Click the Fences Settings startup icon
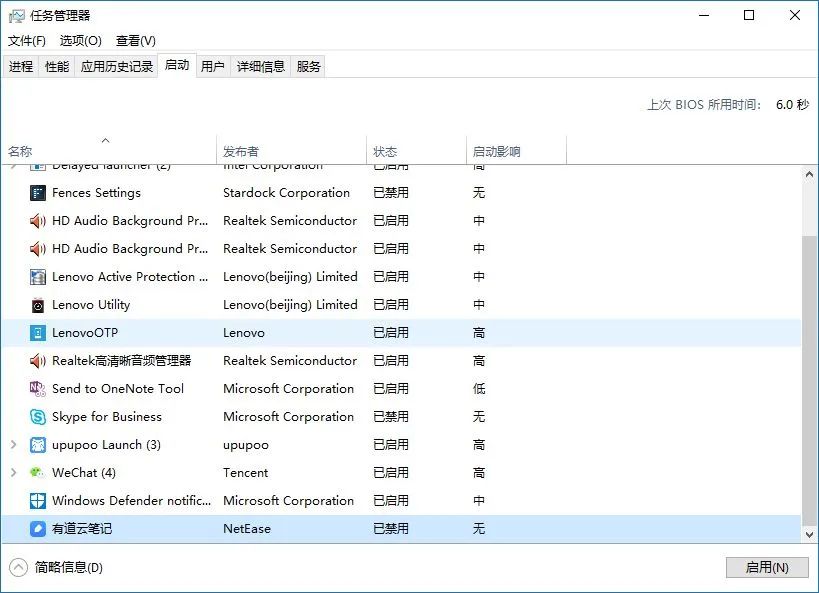Viewport: 819px width, 593px height. 38,193
